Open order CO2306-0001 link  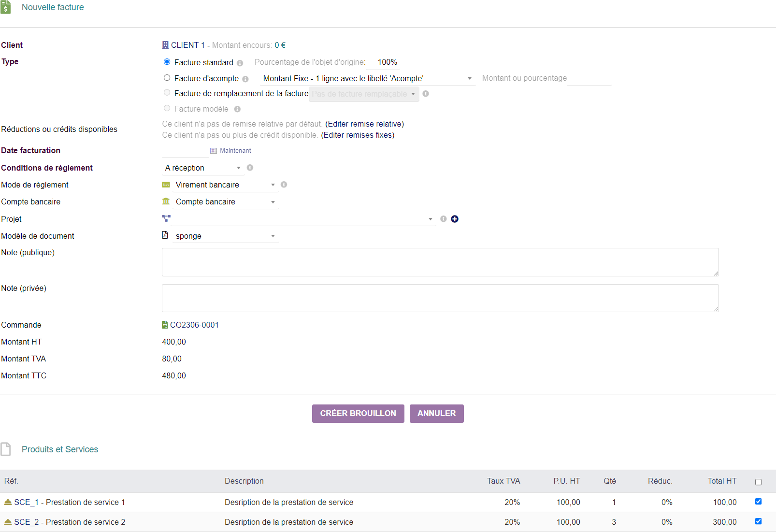(x=194, y=325)
